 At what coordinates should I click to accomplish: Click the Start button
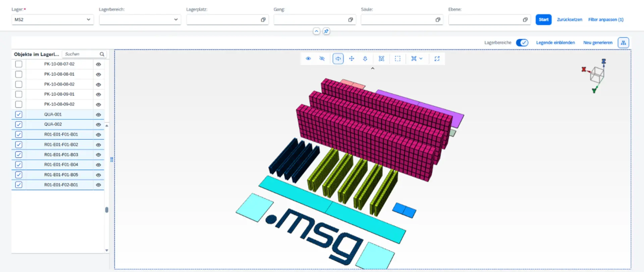point(543,20)
